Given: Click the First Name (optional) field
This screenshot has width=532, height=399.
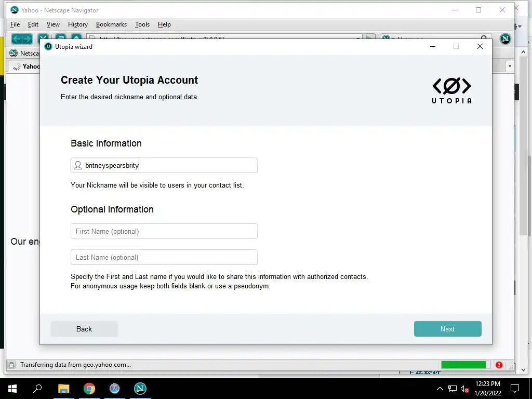Looking at the screenshot, I should pyautogui.click(x=164, y=231).
